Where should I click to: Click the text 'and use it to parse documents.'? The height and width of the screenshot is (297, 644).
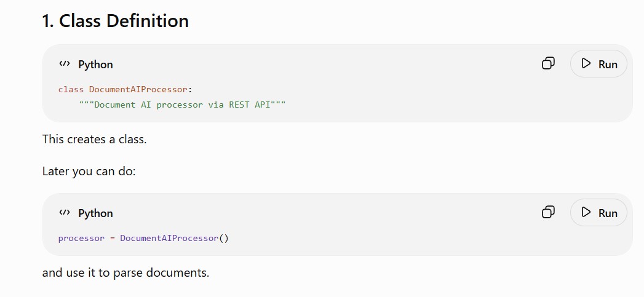pyautogui.click(x=125, y=272)
